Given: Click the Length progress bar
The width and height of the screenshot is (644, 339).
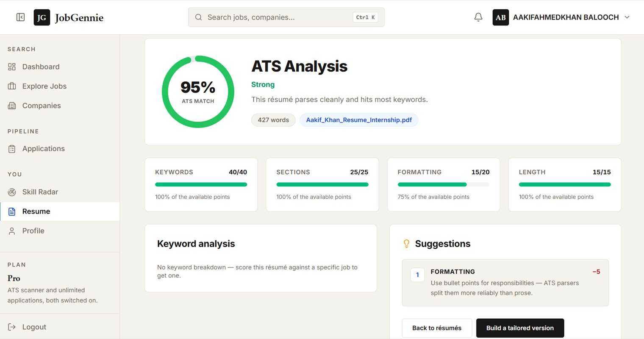Looking at the screenshot, I should (565, 184).
